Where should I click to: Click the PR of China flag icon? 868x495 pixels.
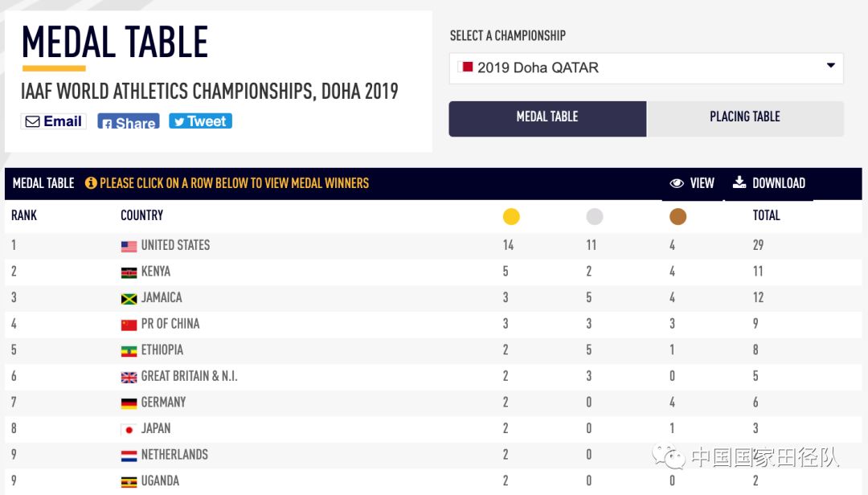(x=129, y=325)
